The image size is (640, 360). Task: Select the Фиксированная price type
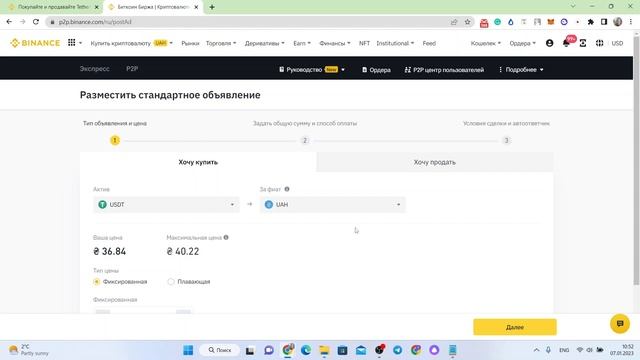96,282
